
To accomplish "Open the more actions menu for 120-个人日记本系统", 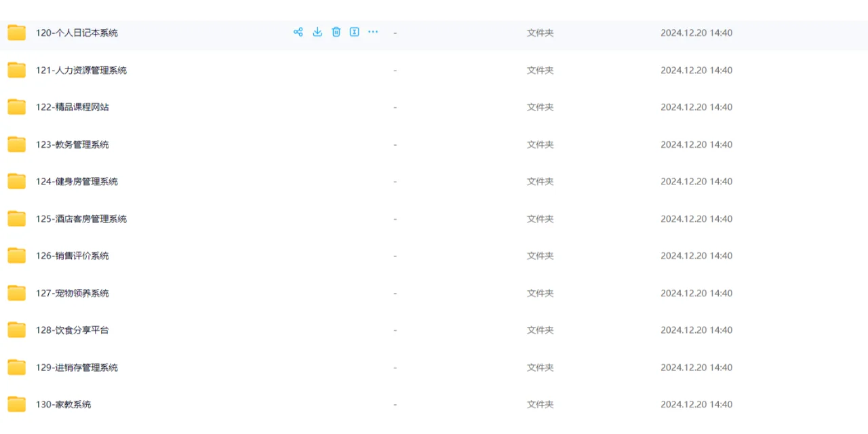I will click(372, 31).
